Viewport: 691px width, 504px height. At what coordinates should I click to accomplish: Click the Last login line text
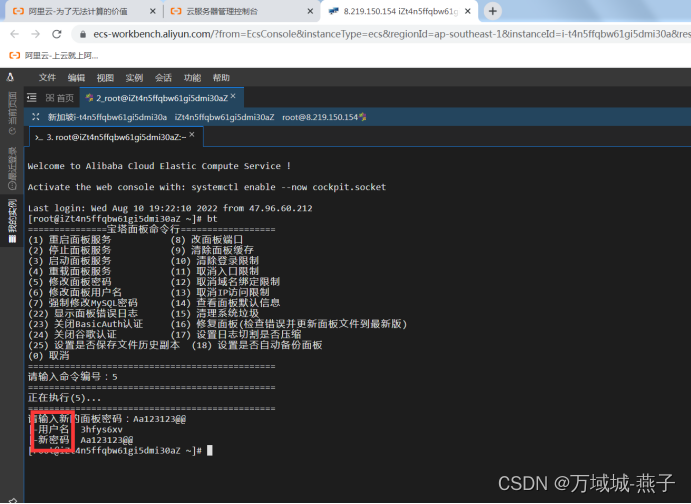coord(170,208)
